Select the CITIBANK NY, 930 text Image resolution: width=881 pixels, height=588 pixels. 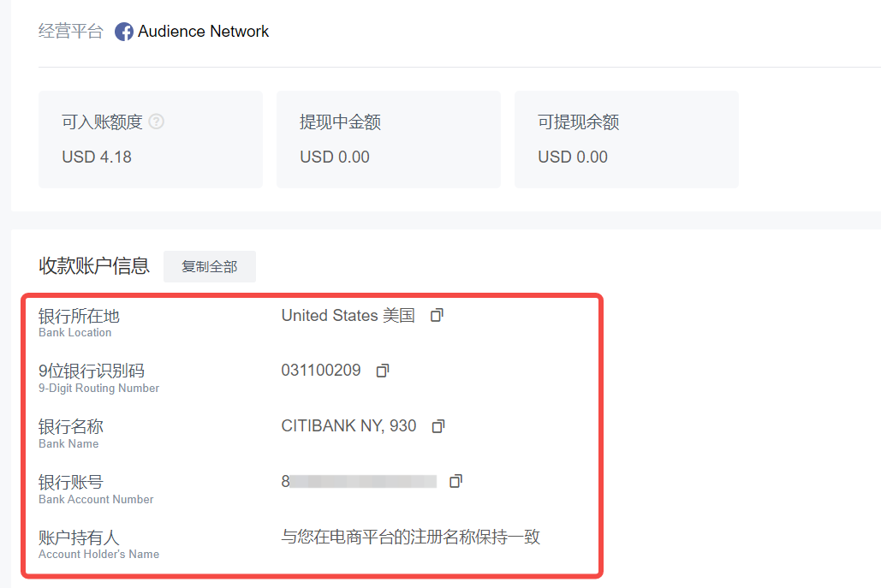[x=349, y=425]
